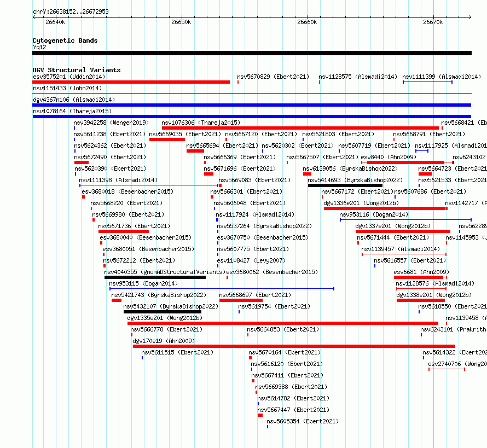Click dgv1335e201 (Wong2012b) label

click(x=165, y=318)
